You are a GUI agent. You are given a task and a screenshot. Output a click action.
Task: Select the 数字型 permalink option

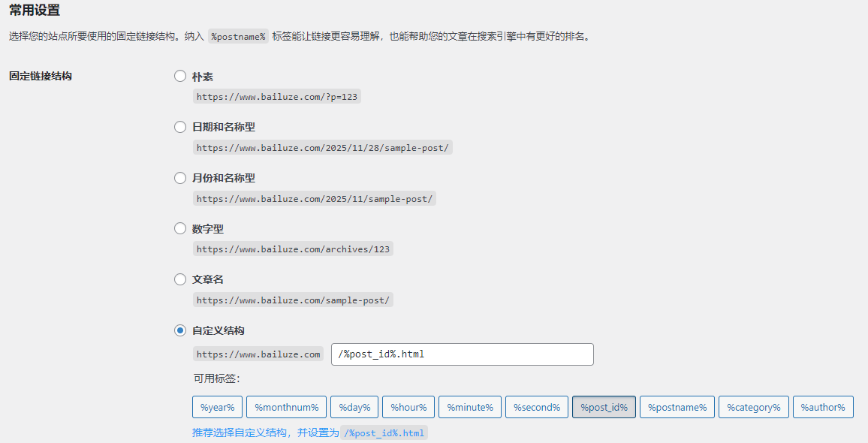[x=180, y=228]
